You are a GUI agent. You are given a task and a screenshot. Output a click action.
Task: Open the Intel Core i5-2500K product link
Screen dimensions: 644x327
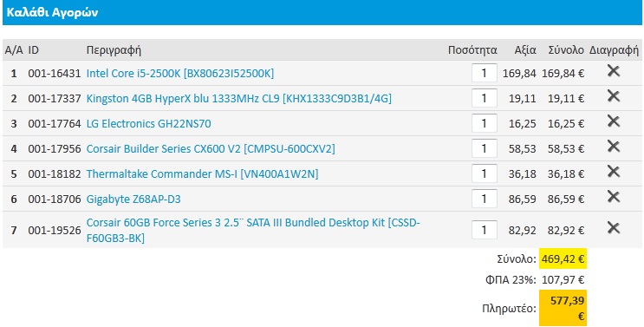tap(180, 74)
